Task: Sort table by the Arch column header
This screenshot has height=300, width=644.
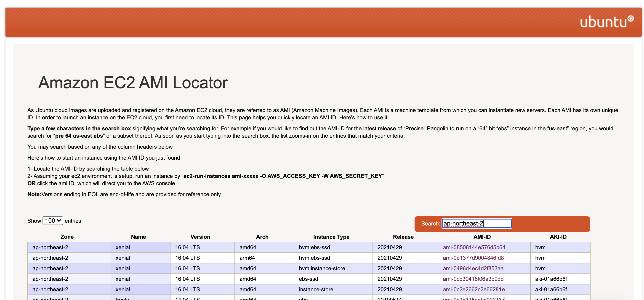Action: pyautogui.click(x=262, y=237)
